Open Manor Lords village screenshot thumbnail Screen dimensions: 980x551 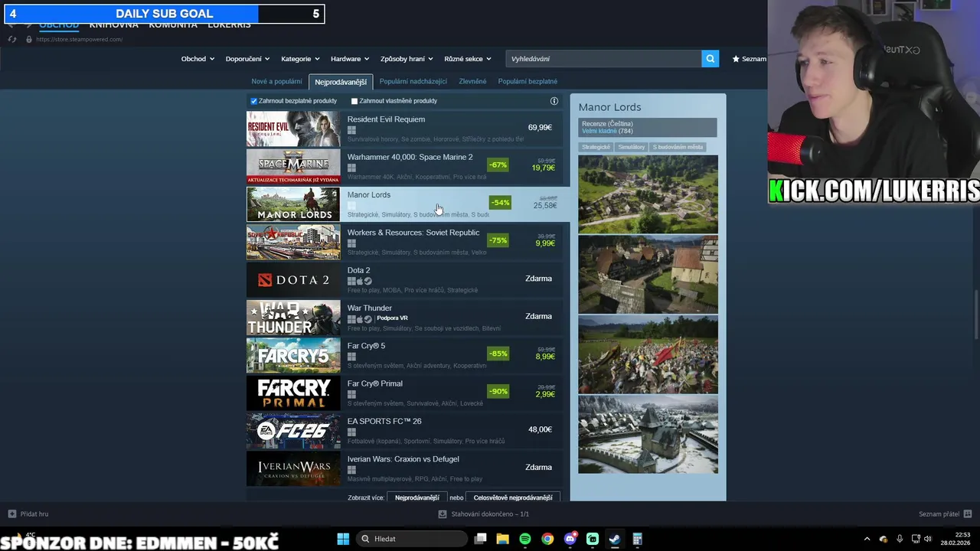point(648,194)
